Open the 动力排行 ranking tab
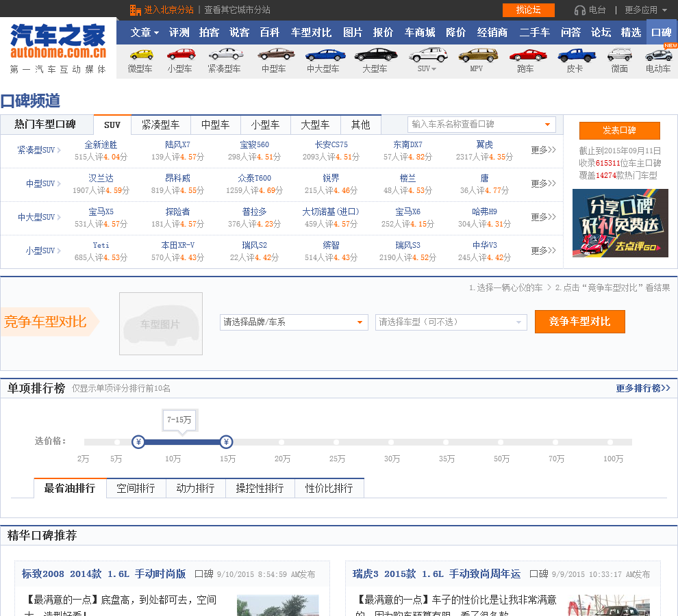678x616 pixels. (195, 488)
